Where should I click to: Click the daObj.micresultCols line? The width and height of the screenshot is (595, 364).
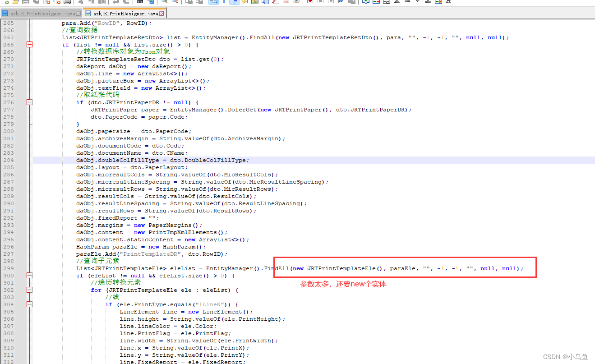click(177, 175)
